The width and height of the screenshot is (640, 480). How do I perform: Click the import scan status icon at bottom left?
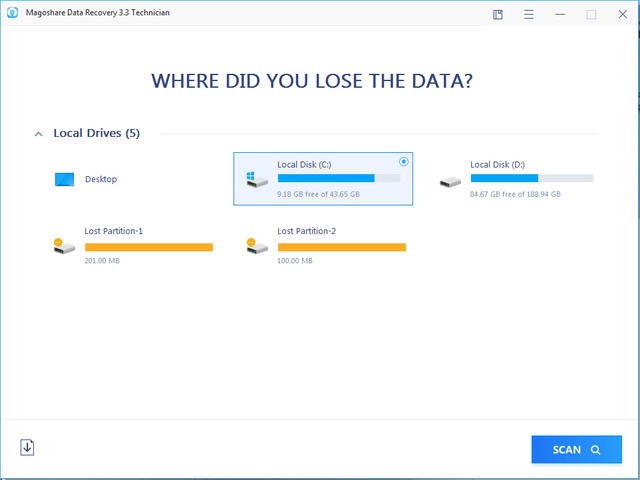(27, 448)
